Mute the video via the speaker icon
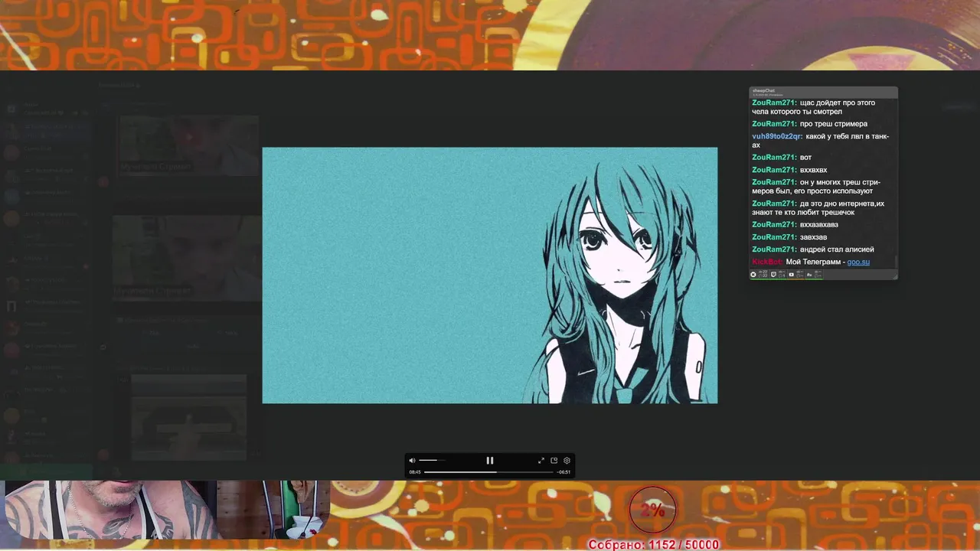Image resolution: width=980 pixels, height=551 pixels. 412,460
